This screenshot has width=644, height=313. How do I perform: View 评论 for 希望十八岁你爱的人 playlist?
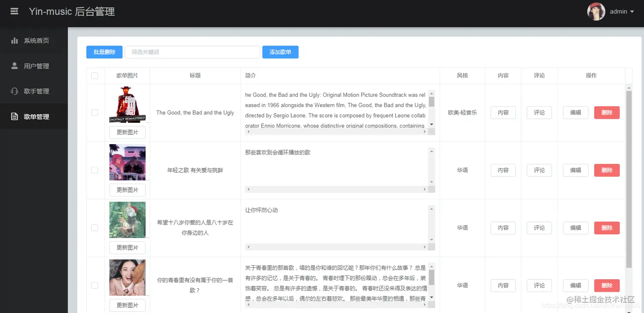539,228
